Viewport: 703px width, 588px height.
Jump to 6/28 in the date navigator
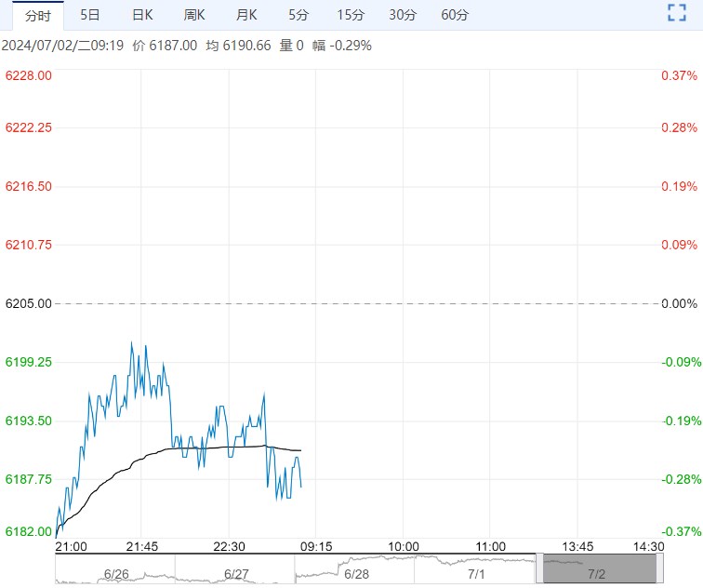point(356,574)
